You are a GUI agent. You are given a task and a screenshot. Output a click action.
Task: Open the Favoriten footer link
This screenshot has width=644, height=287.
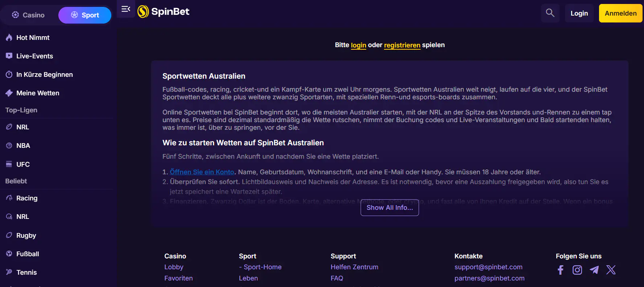click(x=178, y=278)
